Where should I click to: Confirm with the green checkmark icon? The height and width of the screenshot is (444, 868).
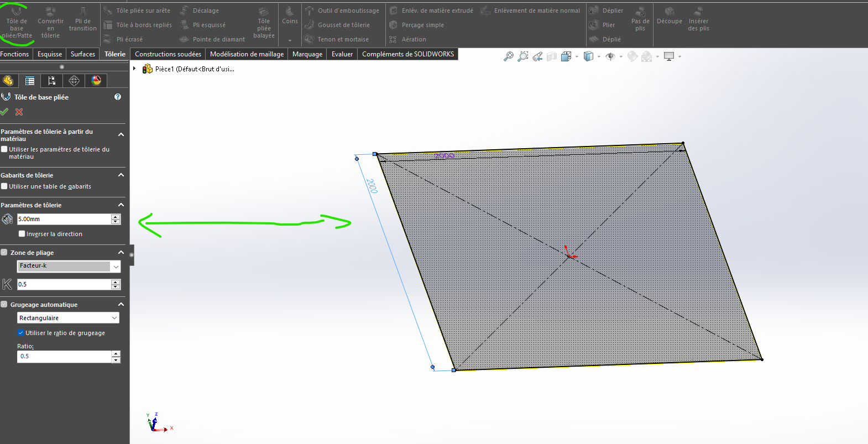[4, 112]
